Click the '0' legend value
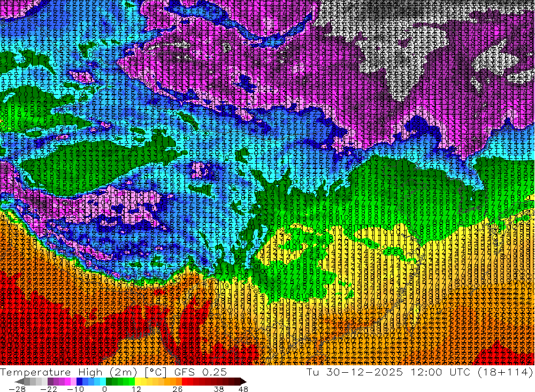Viewport: 535px width, 392px height. (104, 389)
